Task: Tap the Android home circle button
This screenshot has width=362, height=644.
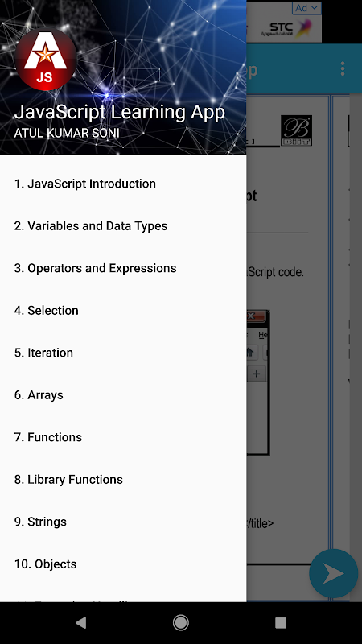Action: 181,623
